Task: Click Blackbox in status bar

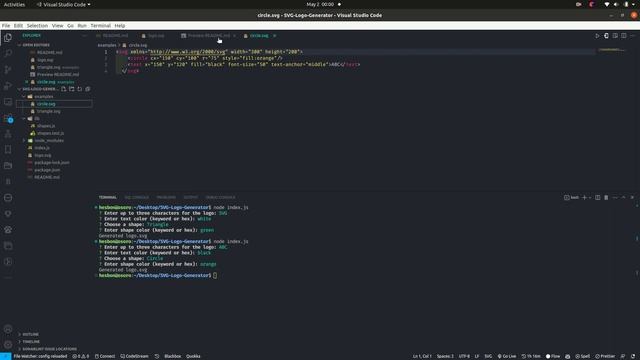Action: pyautogui.click(x=172, y=356)
